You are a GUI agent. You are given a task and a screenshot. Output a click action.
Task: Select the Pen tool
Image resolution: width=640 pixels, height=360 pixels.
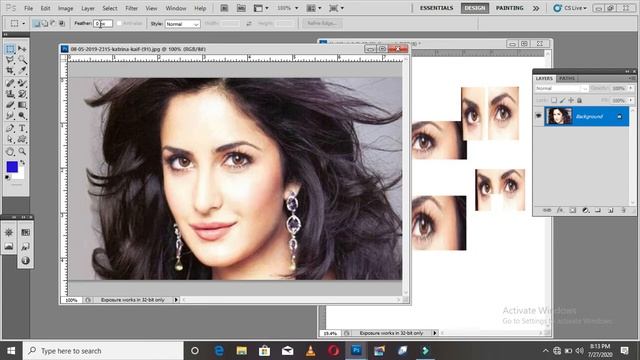coord(10,128)
